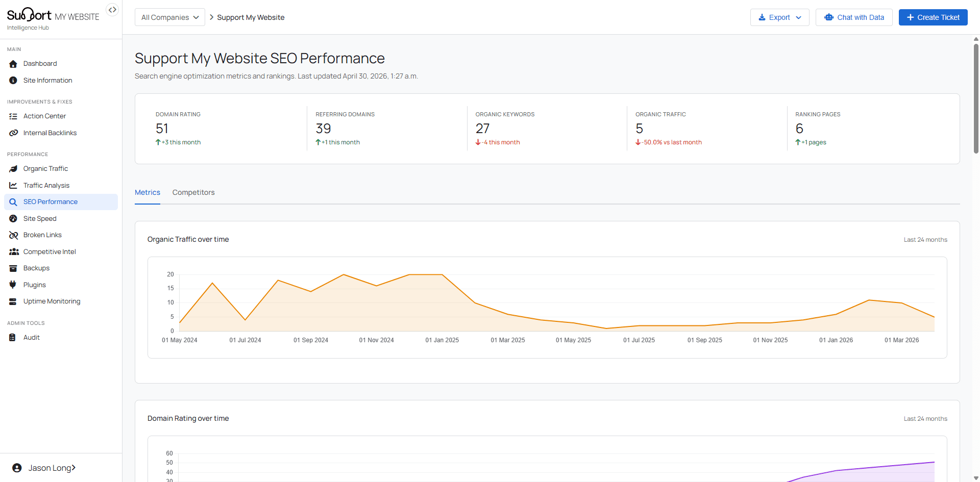Click the Backups archive icon
The height and width of the screenshot is (482, 980).
(13, 268)
